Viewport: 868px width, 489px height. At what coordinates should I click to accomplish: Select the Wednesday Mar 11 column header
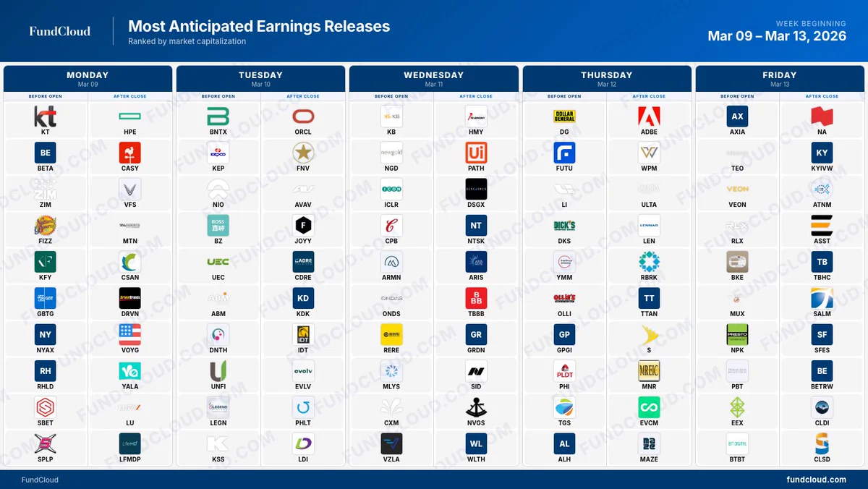pyautogui.click(x=433, y=79)
